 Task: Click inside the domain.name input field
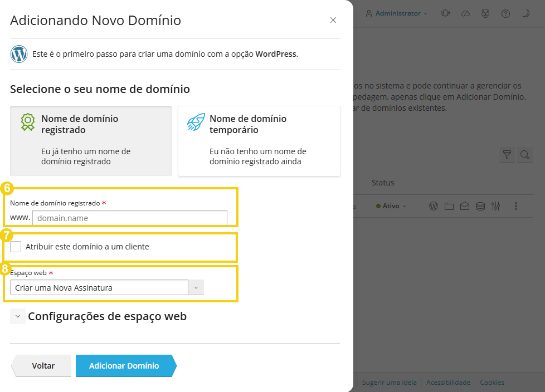click(x=129, y=218)
